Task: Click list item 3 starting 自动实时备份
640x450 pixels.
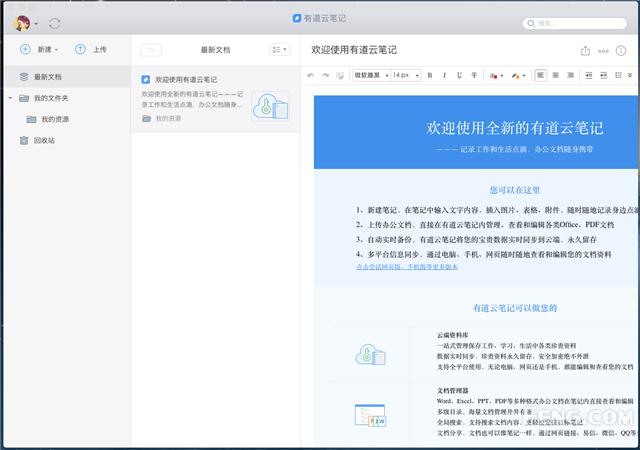Action: pyautogui.click(x=476, y=239)
